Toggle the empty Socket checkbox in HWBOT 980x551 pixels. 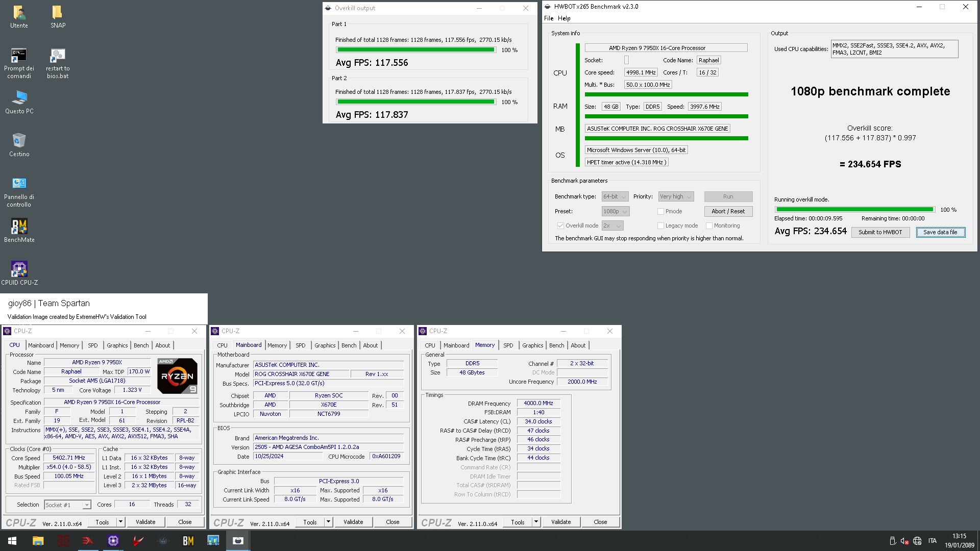626,60
